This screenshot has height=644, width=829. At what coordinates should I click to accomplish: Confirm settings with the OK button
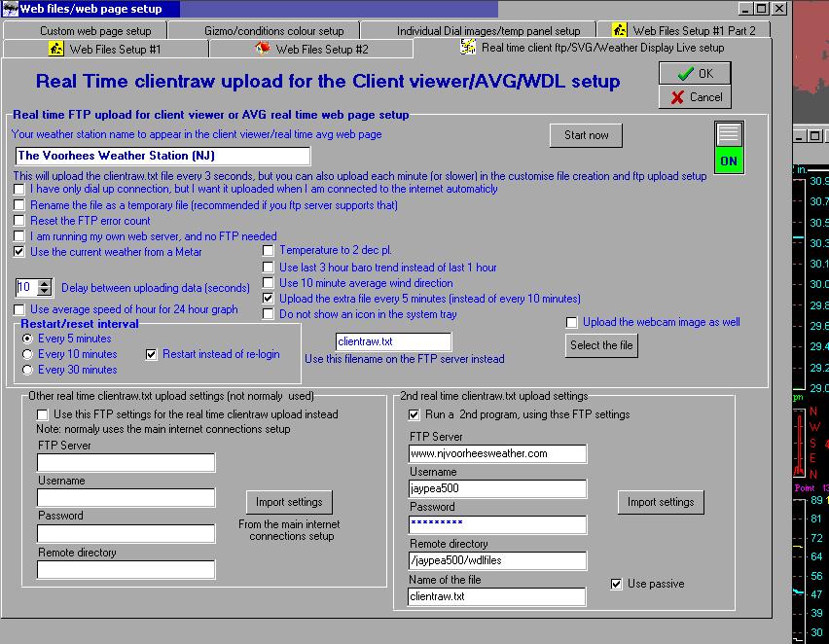pyautogui.click(x=695, y=74)
